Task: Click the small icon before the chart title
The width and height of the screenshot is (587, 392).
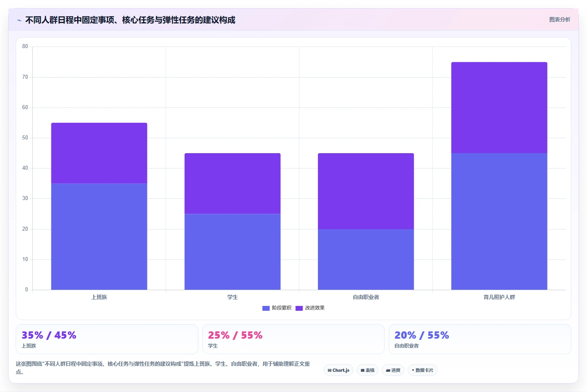Action: tap(19, 20)
